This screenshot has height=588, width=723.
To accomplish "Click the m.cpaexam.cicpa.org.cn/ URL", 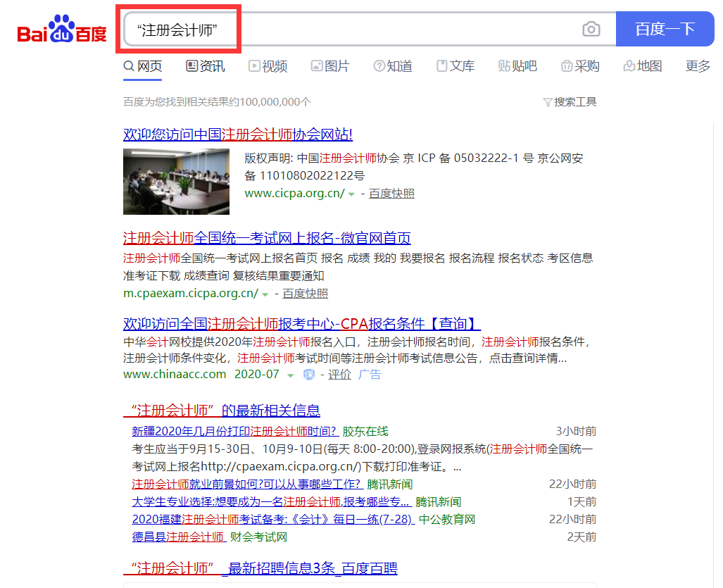I will pos(191,294).
